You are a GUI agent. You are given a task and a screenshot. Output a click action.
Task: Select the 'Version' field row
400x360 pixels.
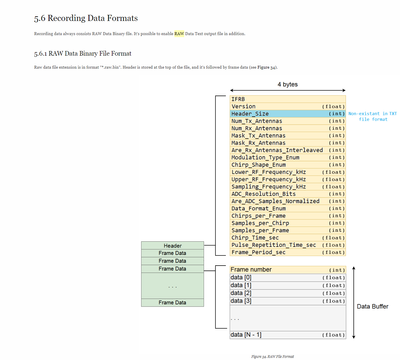pos(288,106)
